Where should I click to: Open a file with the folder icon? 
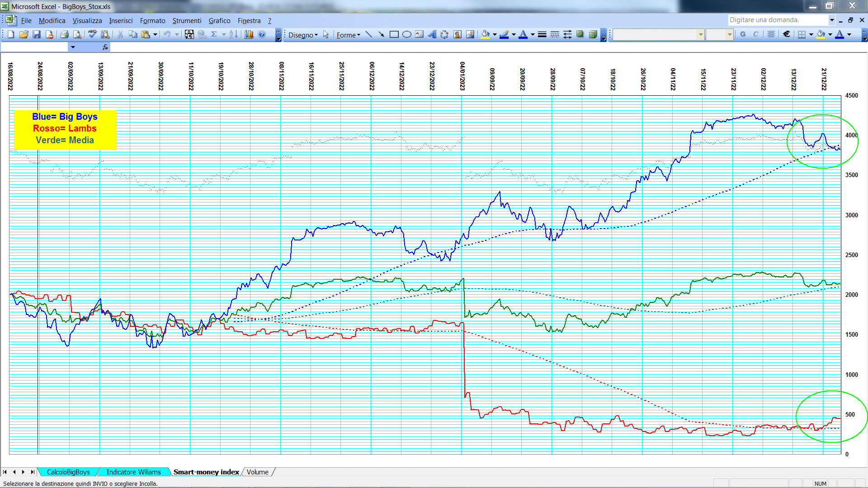pos(24,35)
